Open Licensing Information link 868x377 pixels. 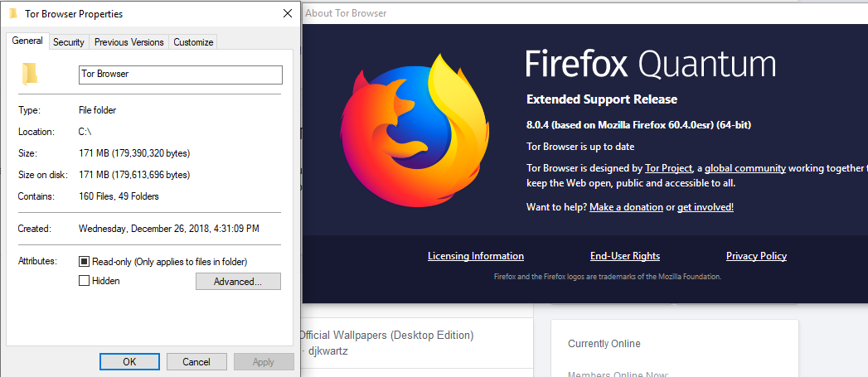pos(476,256)
